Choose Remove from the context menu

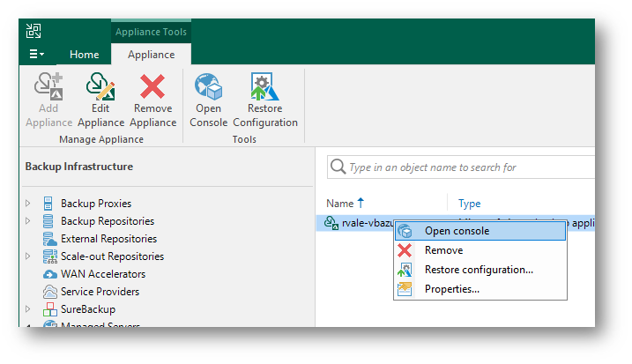coord(443,250)
